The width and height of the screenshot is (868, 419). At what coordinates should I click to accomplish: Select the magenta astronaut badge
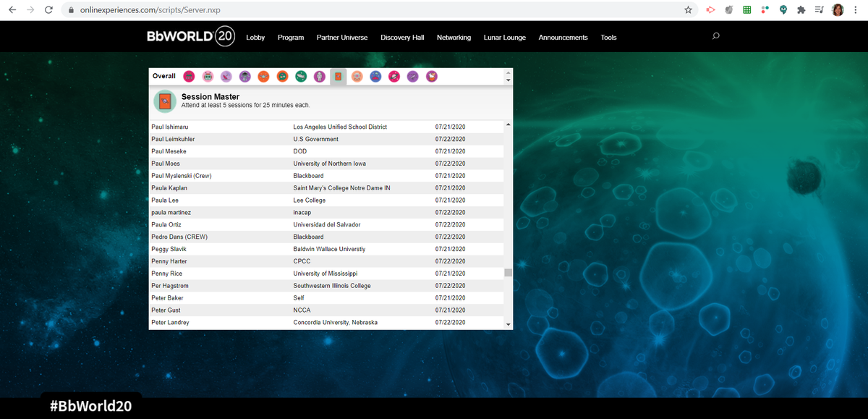click(320, 76)
